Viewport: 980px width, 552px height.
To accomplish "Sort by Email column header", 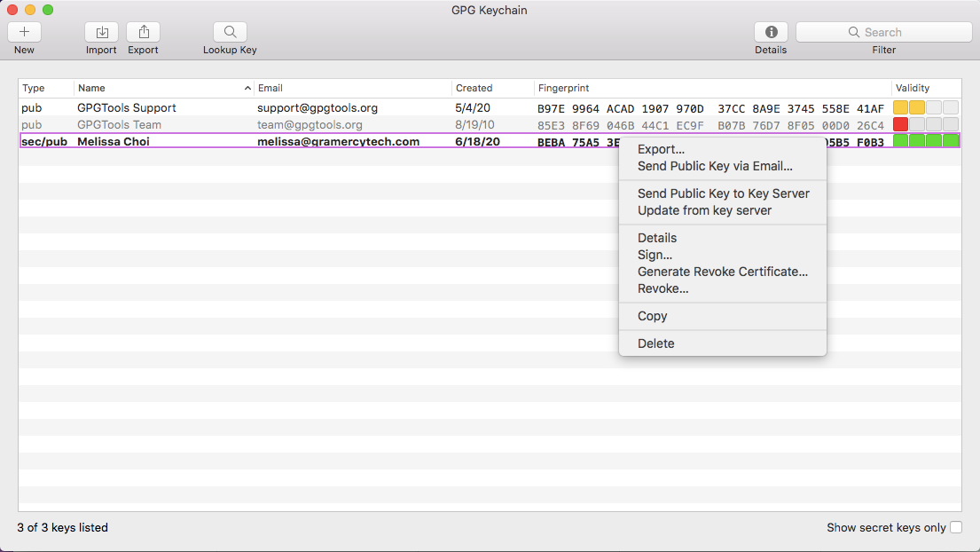I will tap(352, 88).
